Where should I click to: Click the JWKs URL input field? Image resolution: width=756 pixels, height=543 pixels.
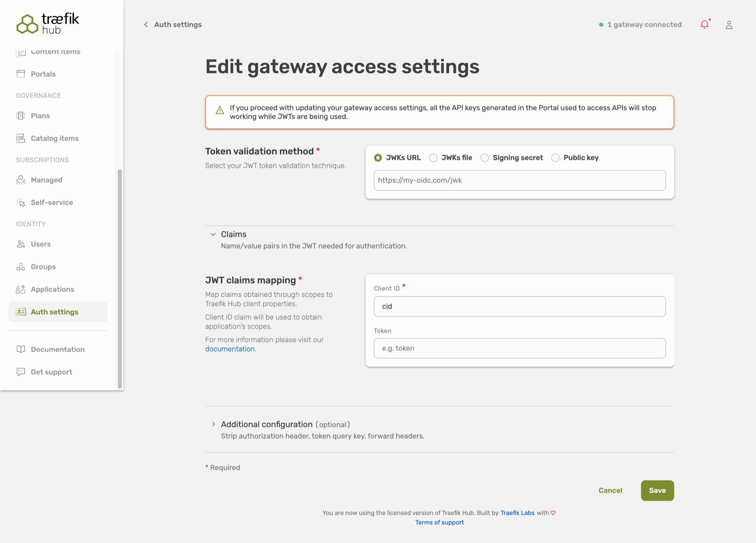pos(520,181)
